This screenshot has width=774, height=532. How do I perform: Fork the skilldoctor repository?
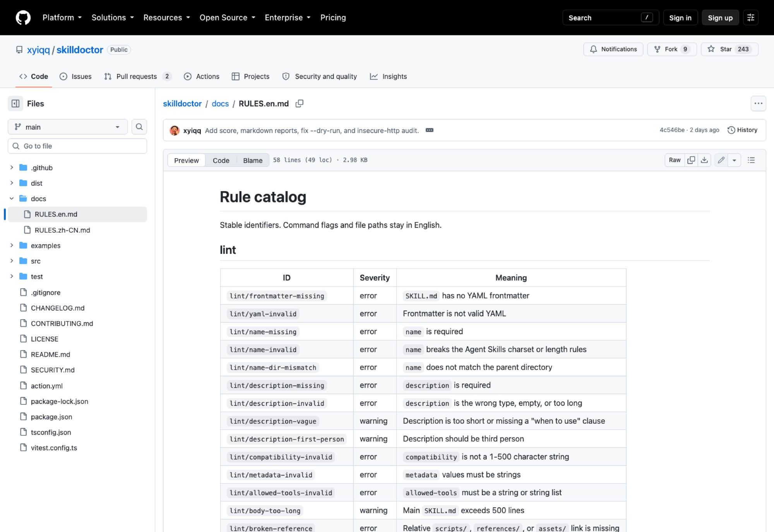(672, 49)
